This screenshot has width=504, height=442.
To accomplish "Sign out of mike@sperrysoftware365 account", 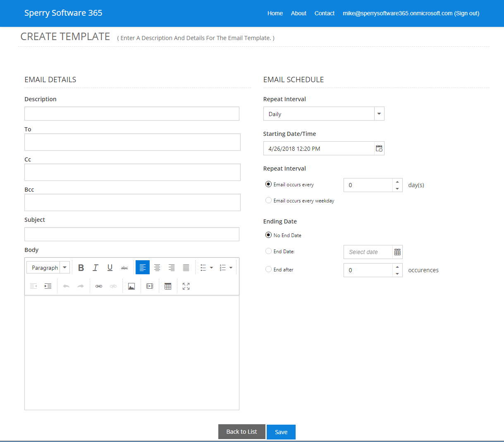I will [x=411, y=13].
